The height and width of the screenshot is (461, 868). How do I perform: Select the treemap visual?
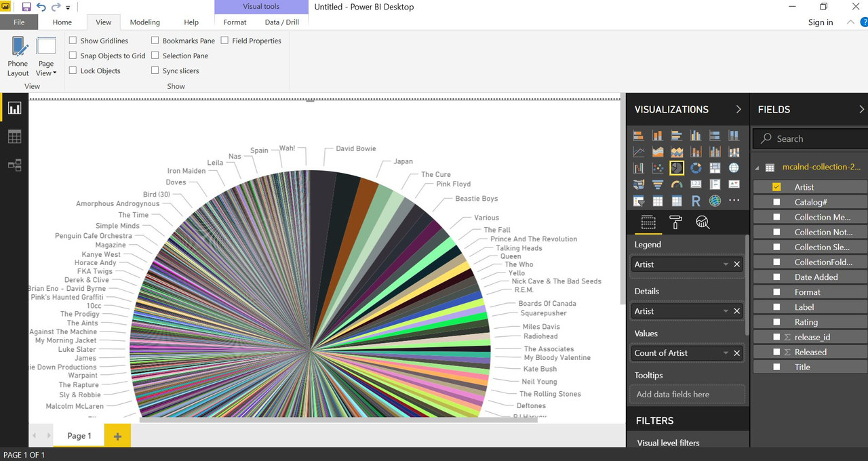[715, 168]
